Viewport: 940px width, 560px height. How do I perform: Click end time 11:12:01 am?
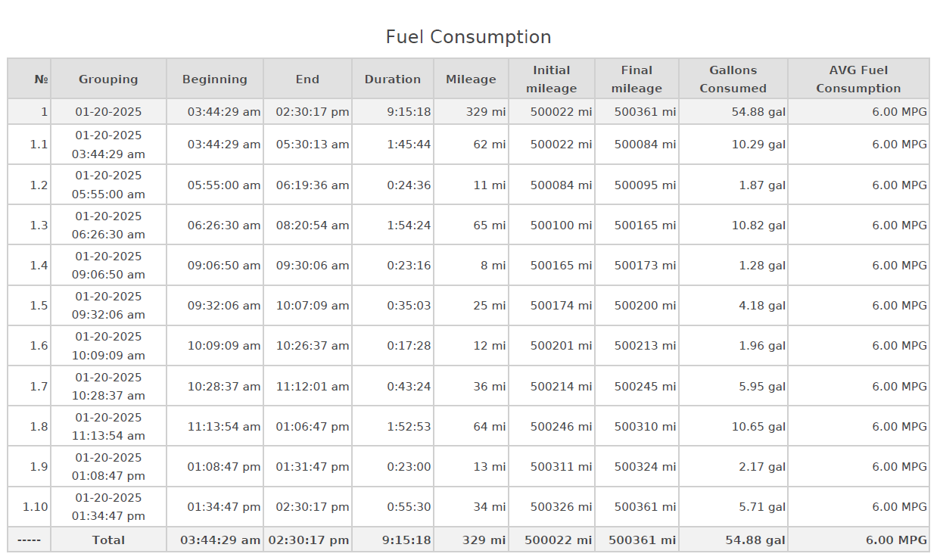click(x=313, y=387)
